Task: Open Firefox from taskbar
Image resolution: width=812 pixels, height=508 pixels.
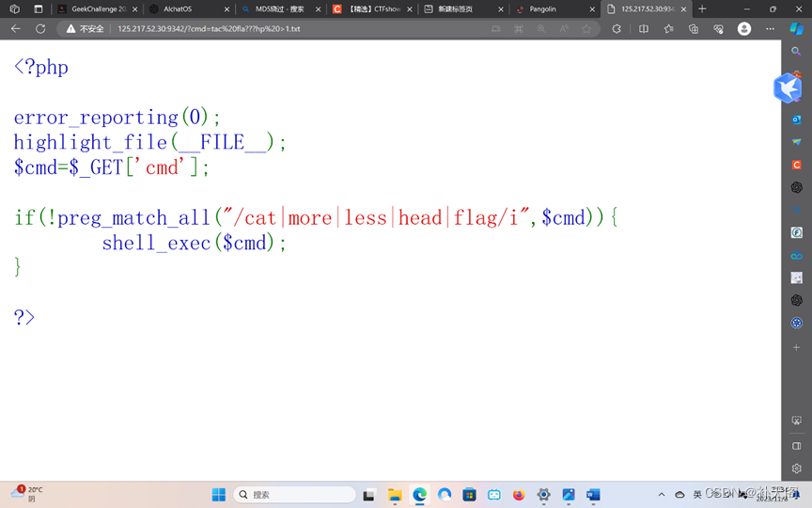Action: pyautogui.click(x=519, y=495)
